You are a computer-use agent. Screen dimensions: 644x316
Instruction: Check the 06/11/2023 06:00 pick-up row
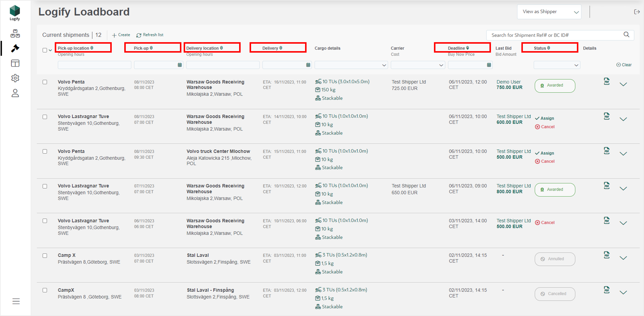tap(45, 221)
